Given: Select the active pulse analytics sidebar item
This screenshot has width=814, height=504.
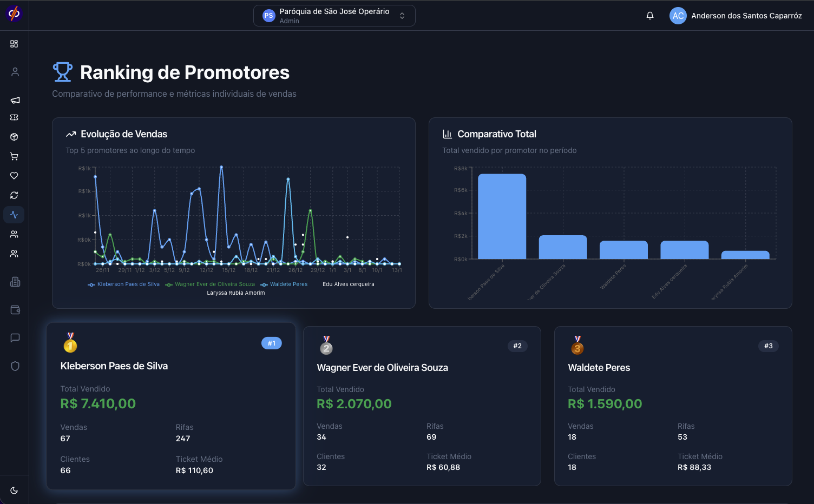Looking at the screenshot, I should (14, 215).
